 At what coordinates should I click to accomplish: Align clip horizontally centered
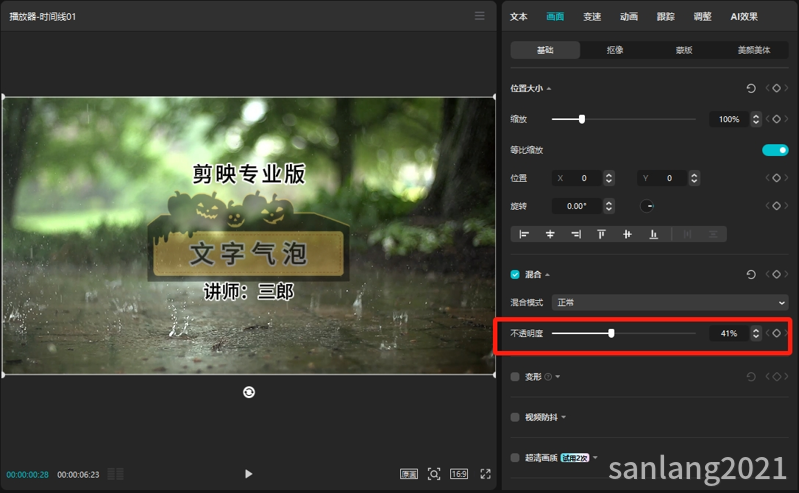point(550,234)
